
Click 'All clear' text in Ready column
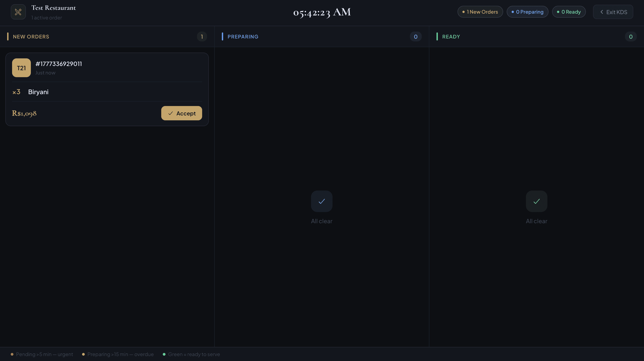pyautogui.click(x=536, y=221)
